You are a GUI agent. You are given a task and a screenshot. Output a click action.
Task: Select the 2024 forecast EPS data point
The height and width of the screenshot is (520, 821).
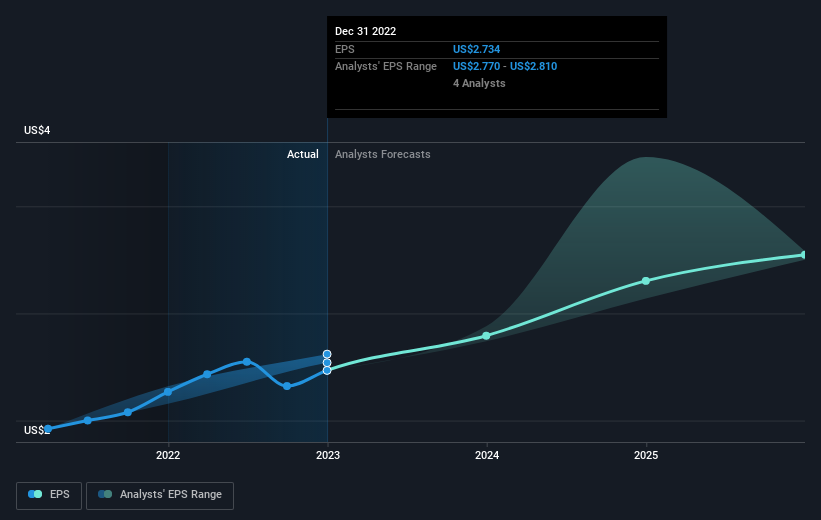[x=486, y=336]
